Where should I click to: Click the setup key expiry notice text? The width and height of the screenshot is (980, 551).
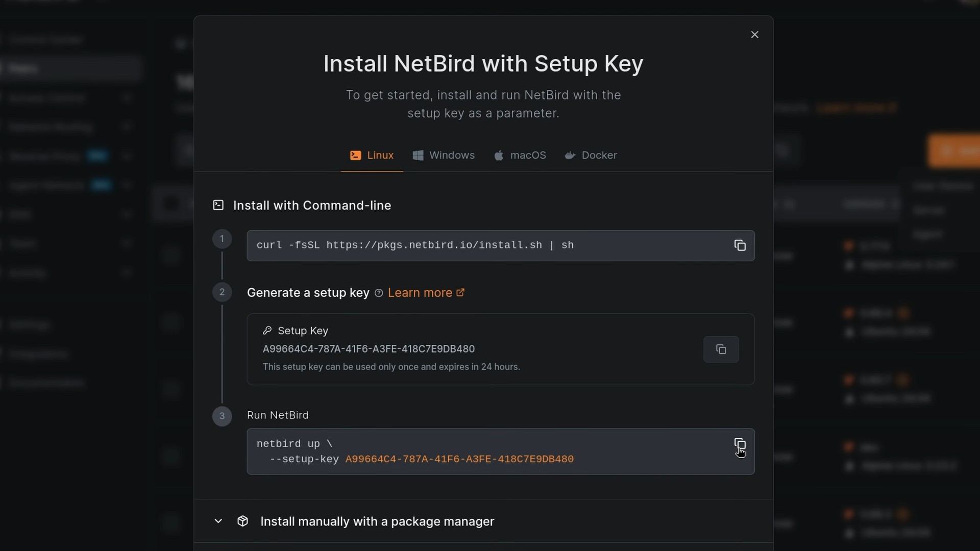pyautogui.click(x=391, y=367)
